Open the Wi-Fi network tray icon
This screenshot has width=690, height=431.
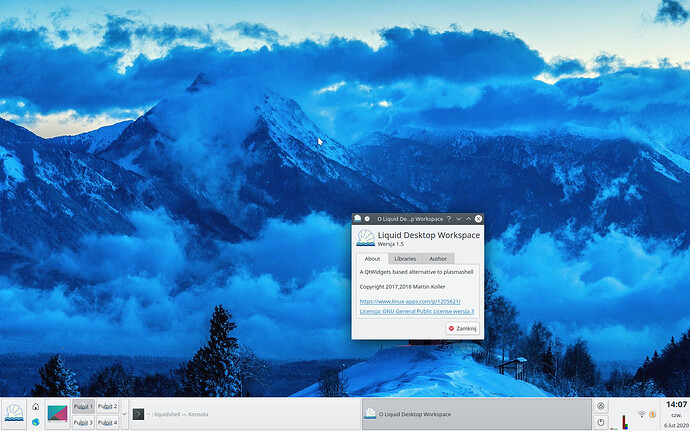pos(642,414)
